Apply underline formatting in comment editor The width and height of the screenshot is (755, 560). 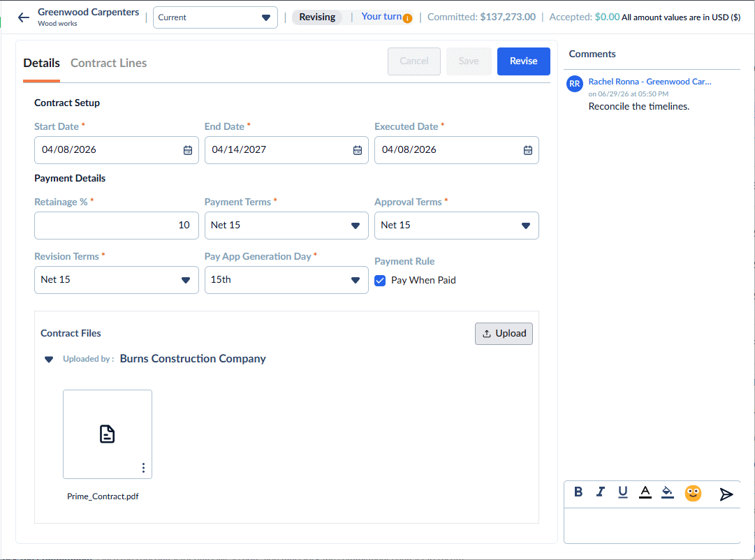(622, 492)
